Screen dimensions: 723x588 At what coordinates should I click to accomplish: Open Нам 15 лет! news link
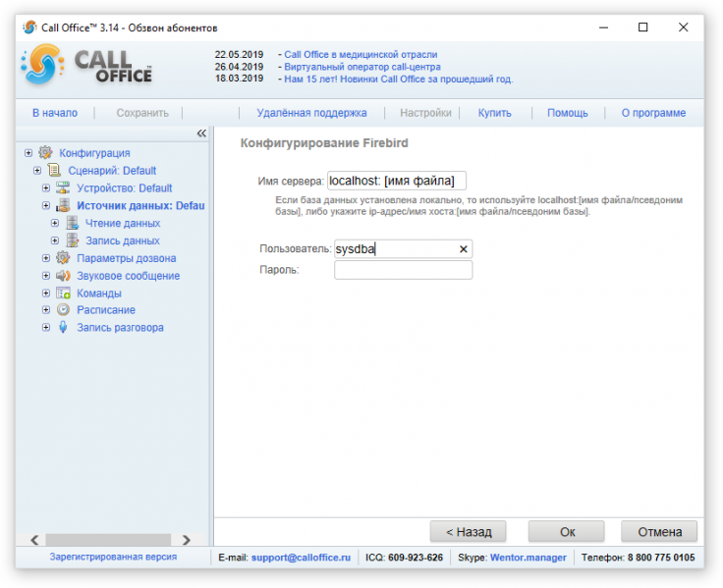pos(399,80)
